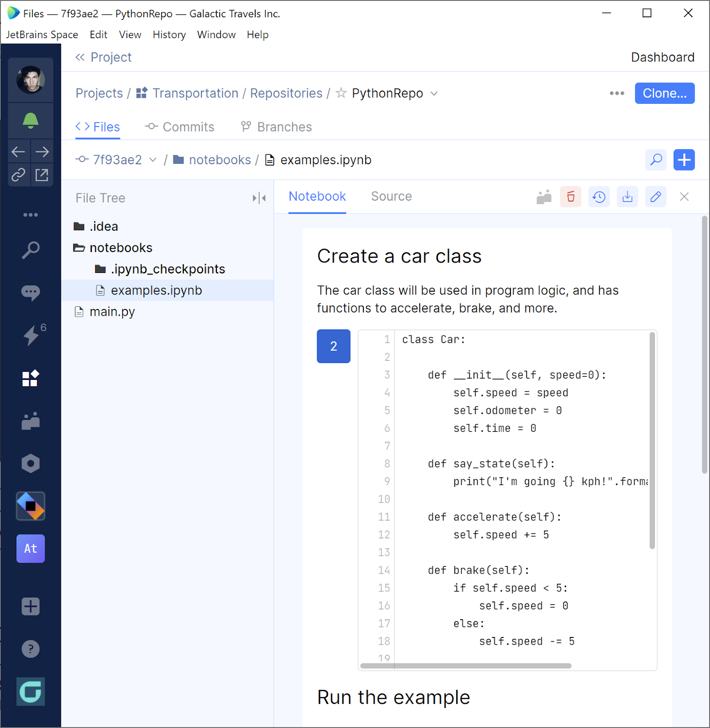The image size is (710, 728).
Task: Click the blue plus button near the file path
Action: point(684,160)
